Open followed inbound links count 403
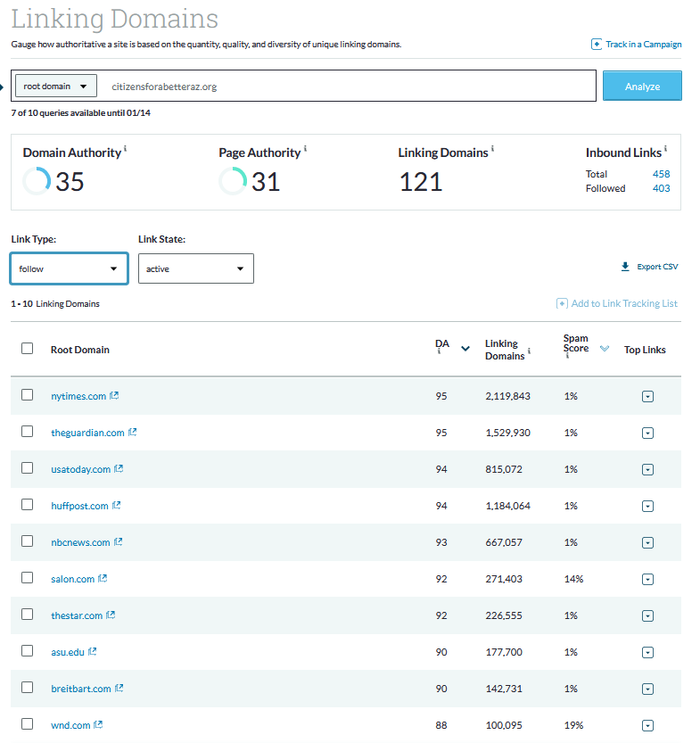700x743 pixels. 661,188
